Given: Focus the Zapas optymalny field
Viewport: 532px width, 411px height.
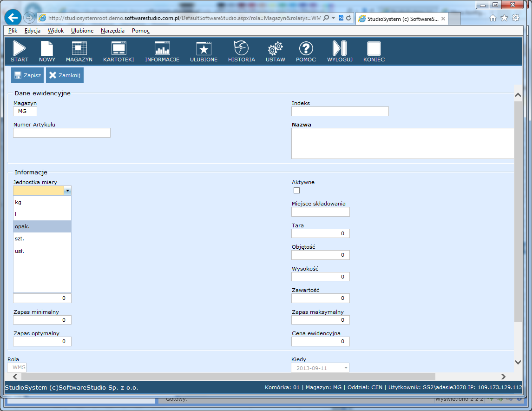Looking at the screenshot, I should pyautogui.click(x=42, y=341).
